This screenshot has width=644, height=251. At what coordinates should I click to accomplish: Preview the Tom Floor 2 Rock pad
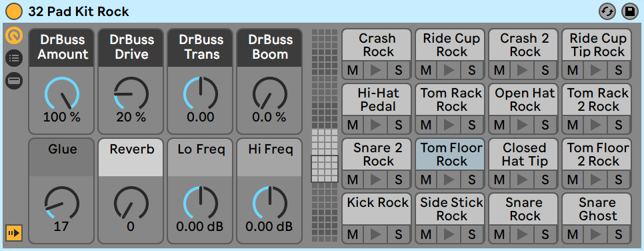coord(595,180)
